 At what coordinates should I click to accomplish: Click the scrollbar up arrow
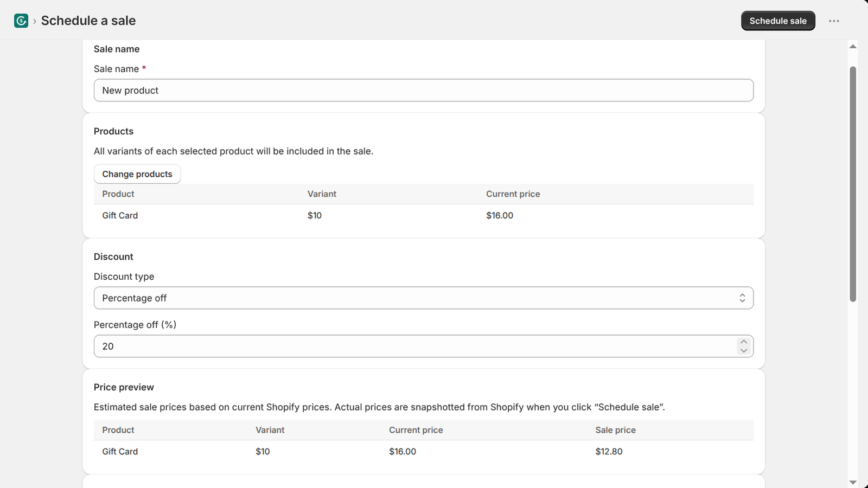[x=853, y=47]
